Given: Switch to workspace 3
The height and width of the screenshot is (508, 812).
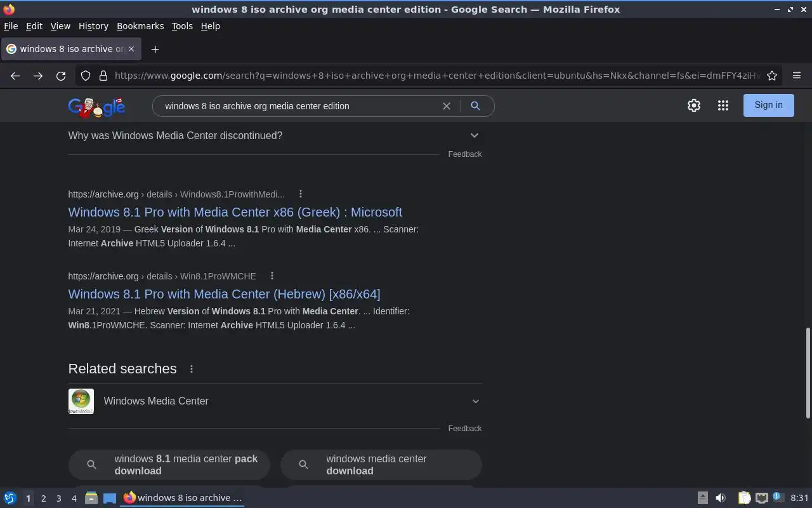Looking at the screenshot, I should click(x=58, y=498).
